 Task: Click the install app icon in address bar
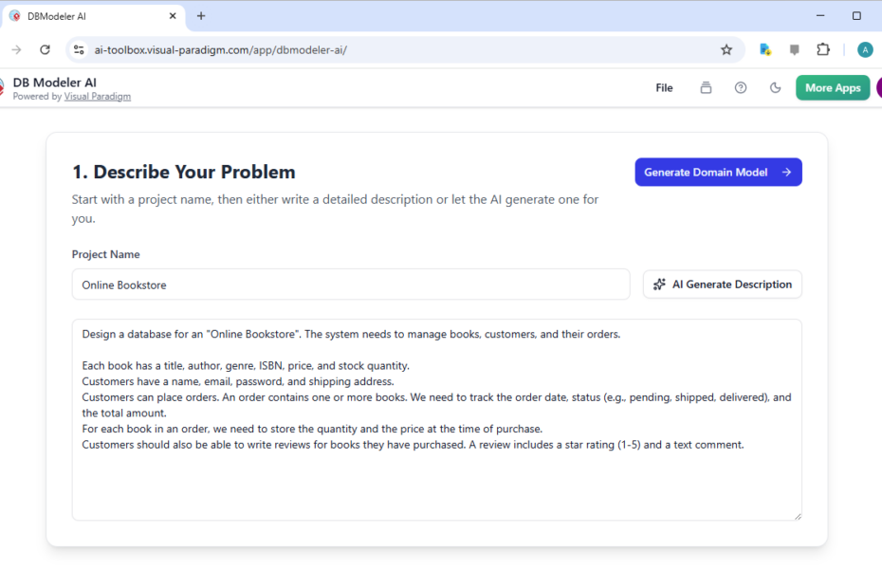pos(765,48)
